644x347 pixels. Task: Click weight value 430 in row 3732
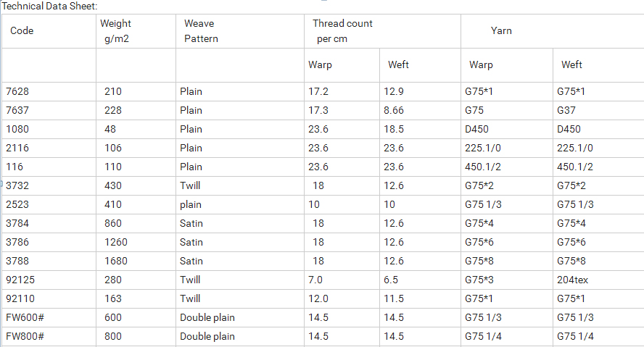(136, 185)
